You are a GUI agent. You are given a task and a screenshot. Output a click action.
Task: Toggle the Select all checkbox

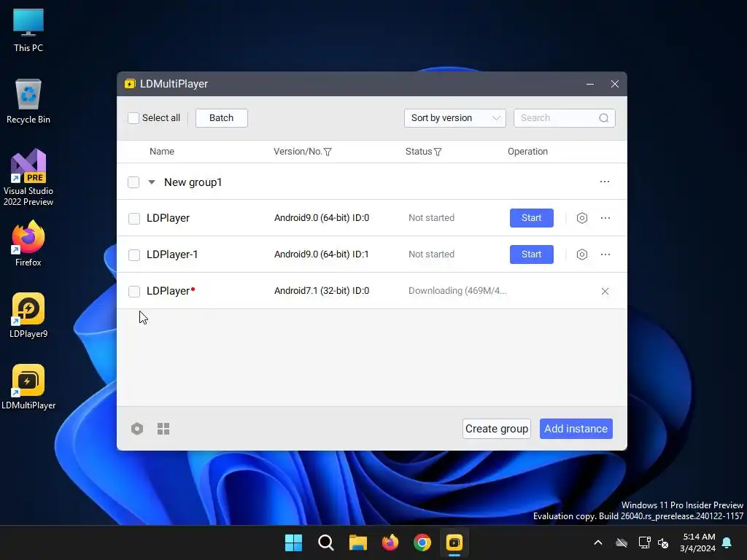click(133, 118)
